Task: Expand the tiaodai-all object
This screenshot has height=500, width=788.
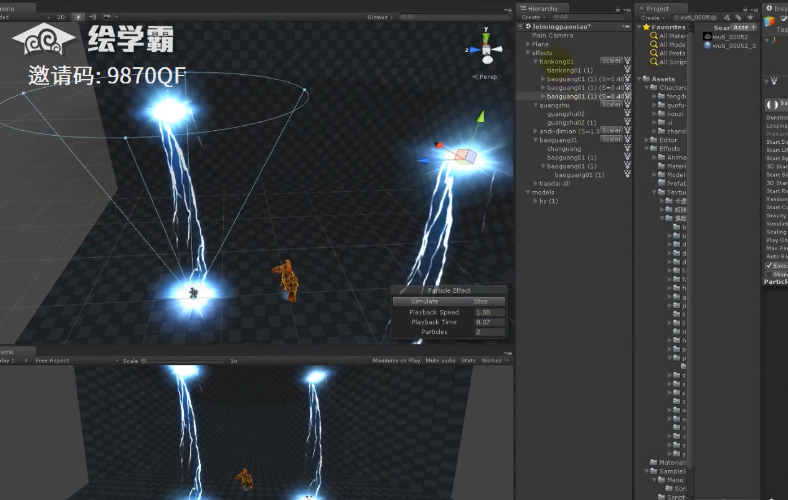Action: click(x=535, y=183)
